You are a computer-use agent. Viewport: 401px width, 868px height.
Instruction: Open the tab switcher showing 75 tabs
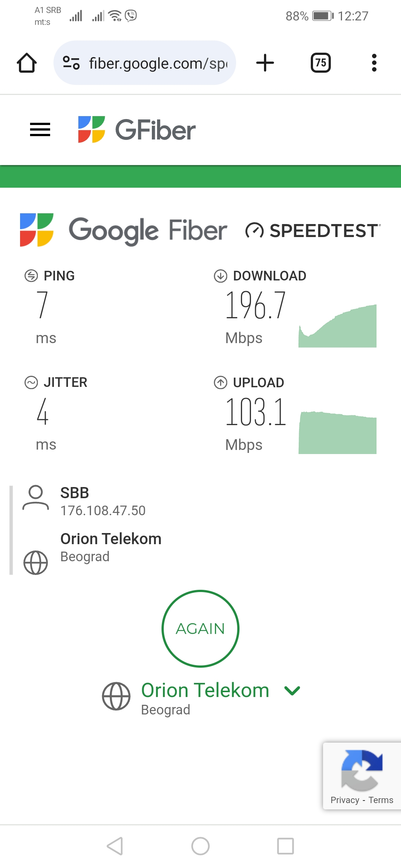click(x=320, y=63)
